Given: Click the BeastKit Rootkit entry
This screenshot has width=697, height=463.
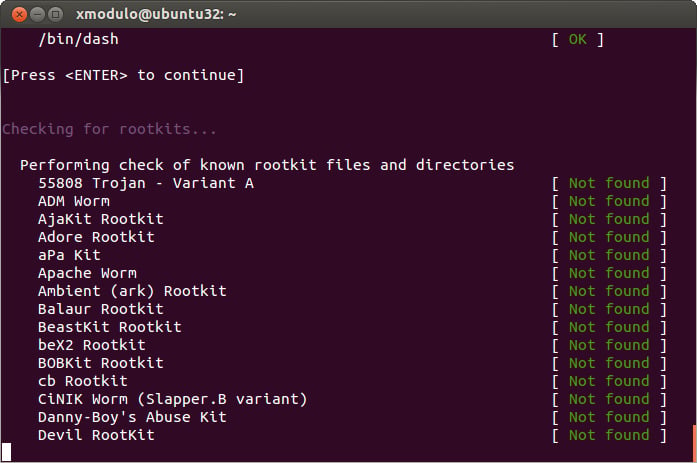Looking at the screenshot, I should (x=110, y=327).
